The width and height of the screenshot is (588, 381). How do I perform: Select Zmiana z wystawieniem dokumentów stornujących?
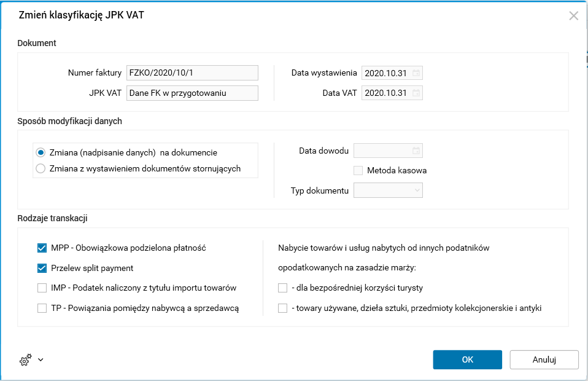(41, 168)
